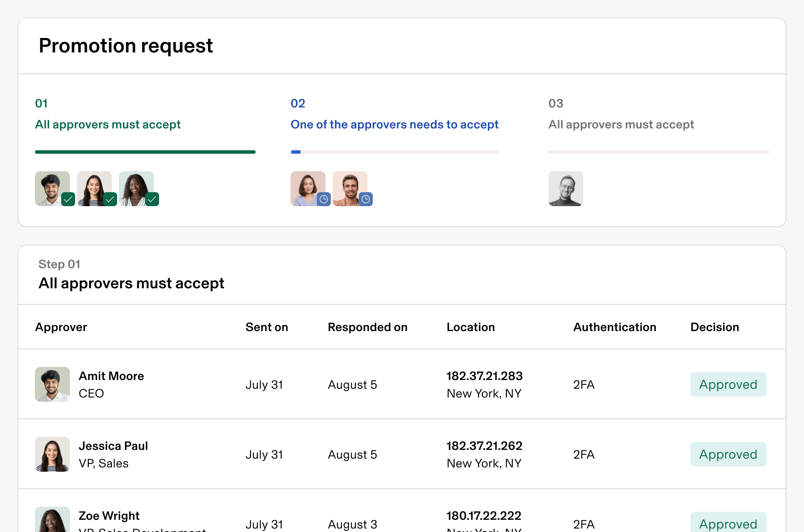Click the Responded on column header
The height and width of the screenshot is (532, 804).
367,327
